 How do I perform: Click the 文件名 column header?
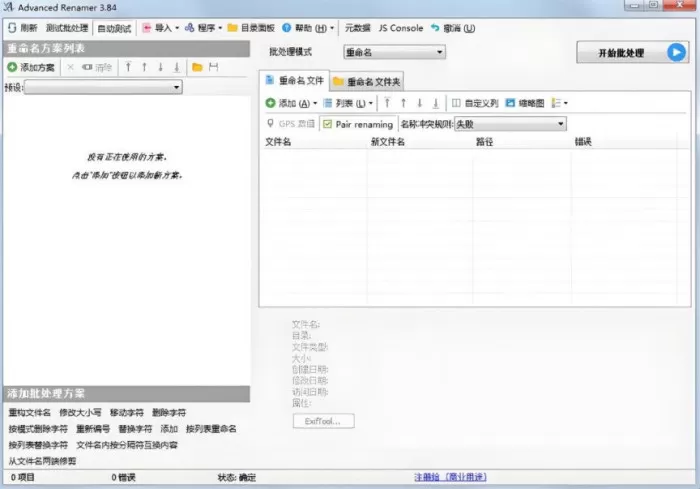[278, 142]
